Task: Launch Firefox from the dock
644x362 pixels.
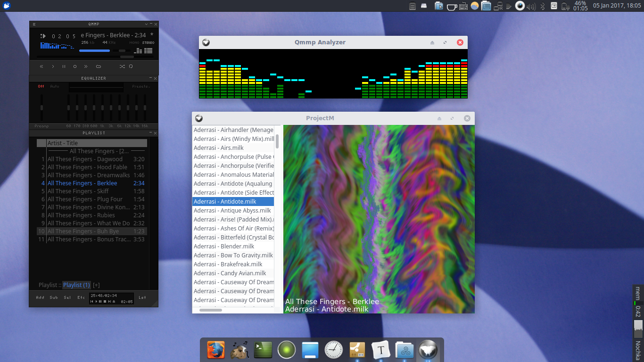Action: coord(216,350)
